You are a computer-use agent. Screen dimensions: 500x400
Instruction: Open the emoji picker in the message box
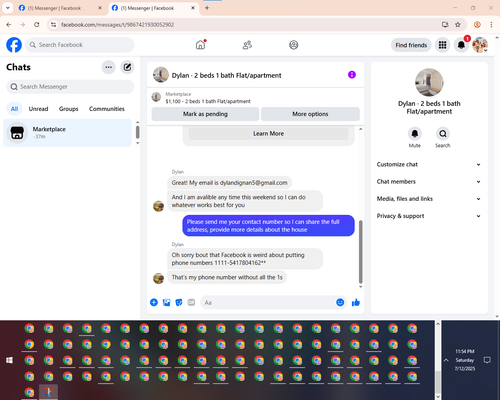(340, 303)
